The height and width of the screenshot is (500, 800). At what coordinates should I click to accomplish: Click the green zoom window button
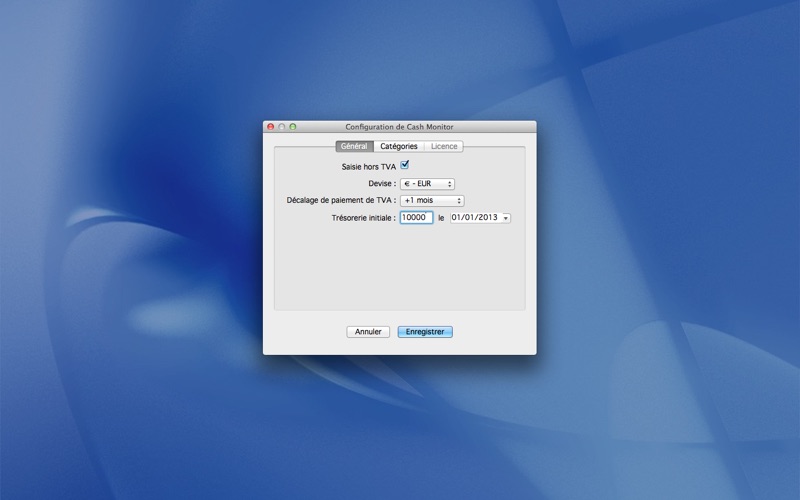coord(293,127)
